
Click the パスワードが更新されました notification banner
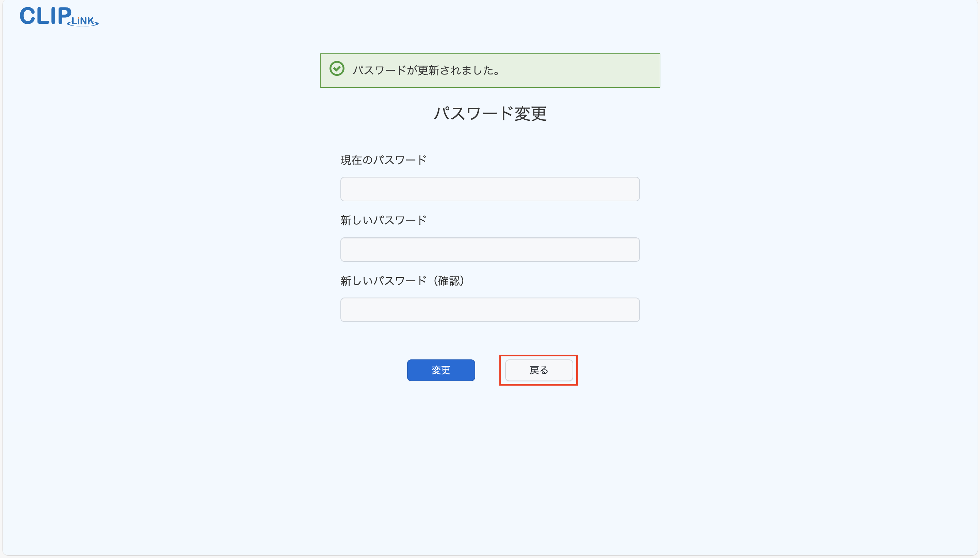click(489, 70)
